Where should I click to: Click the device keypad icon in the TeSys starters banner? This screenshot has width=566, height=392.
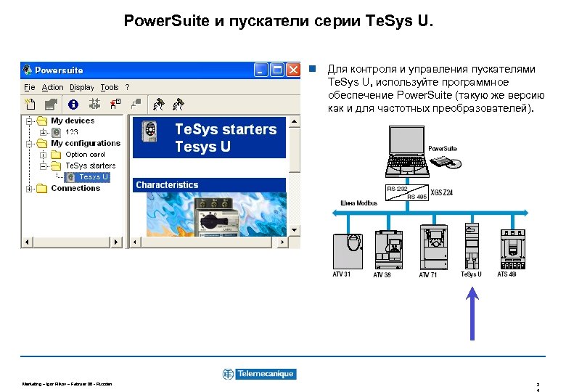coord(149,131)
